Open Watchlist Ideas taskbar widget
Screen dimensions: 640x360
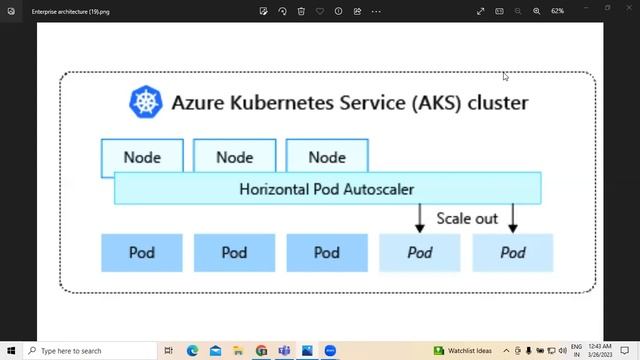pos(462,351)
